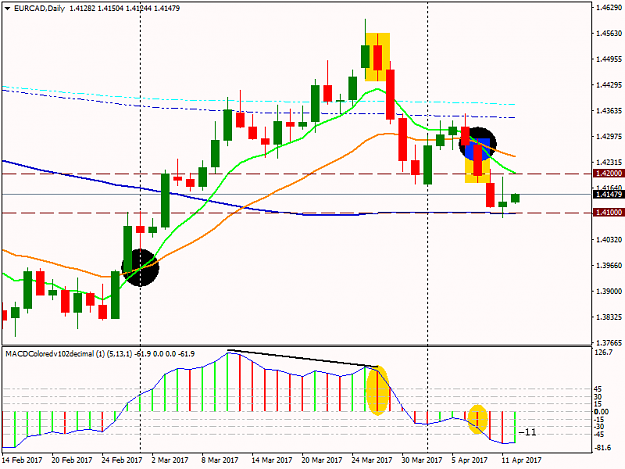Select the 1.40320 price scale label
The width and height of the screenshot is (625, 469).
609,239
